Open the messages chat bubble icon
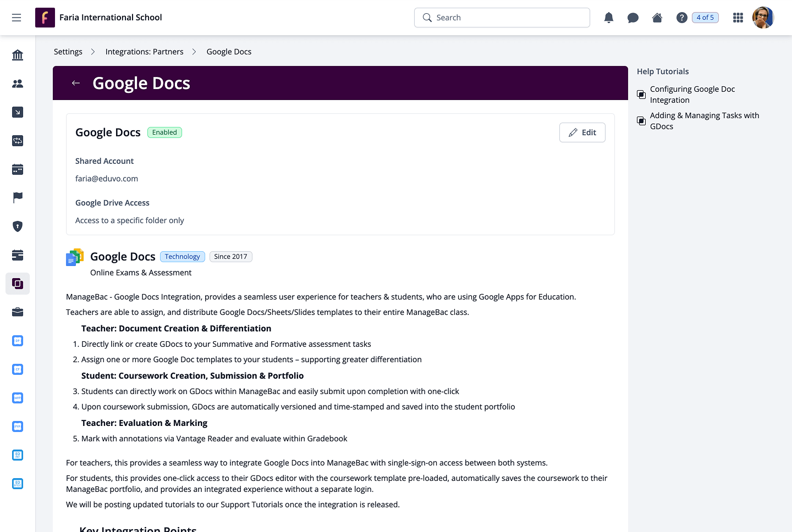792x532 pixels. [x=632, y=18]
